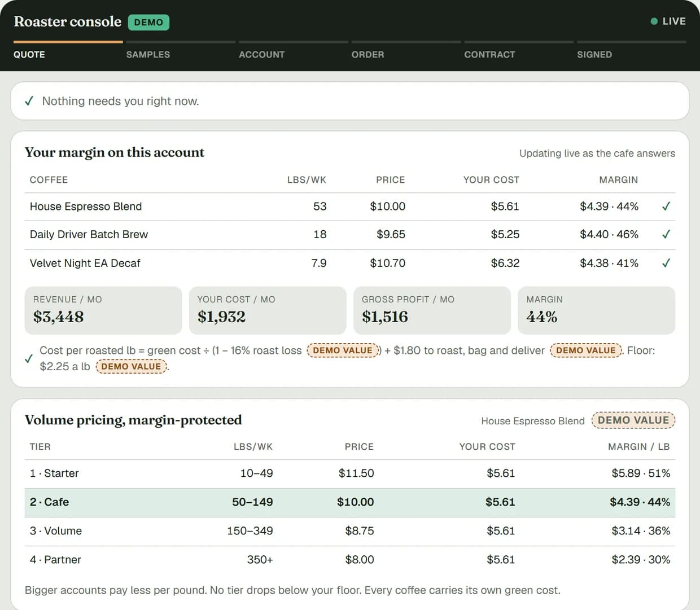Click the Velvet Night EA Decaf margin checkmark
Viewport: 700px width, 610px height.
[x=666, y=263]
